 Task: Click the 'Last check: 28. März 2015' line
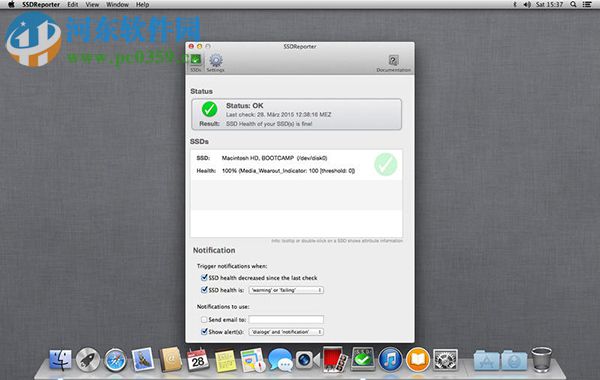[x=278, y=114]
